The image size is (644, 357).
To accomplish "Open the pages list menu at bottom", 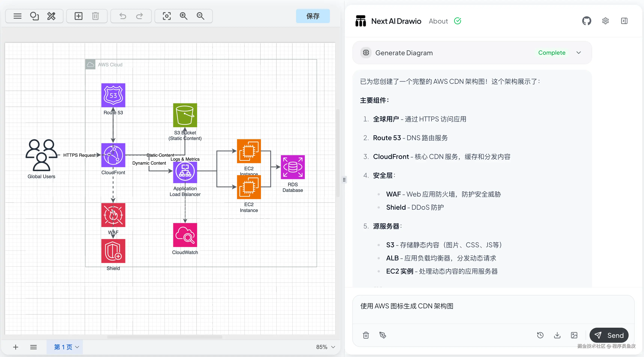I will (33, 347).
